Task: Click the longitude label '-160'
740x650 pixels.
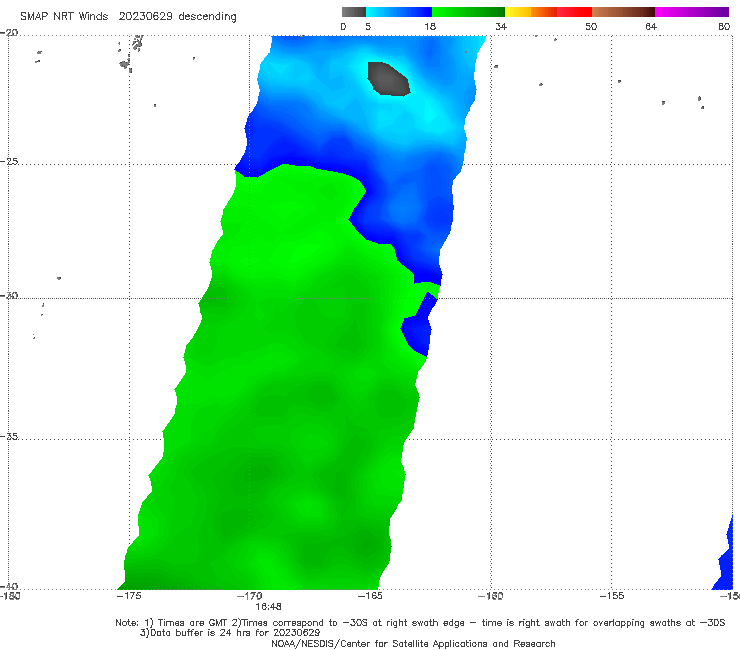Action: coord(491,596)
